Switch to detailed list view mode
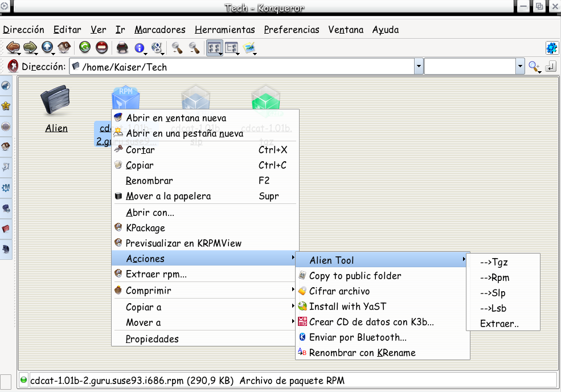The width and height of the screenshot is (561, 392). coord(232,48)
